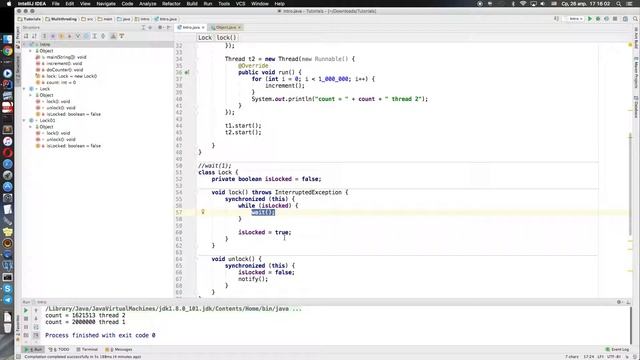Collapse the Intro class node in Structure tree
This screenshot has height=360, width=640.
coord(24,44)
